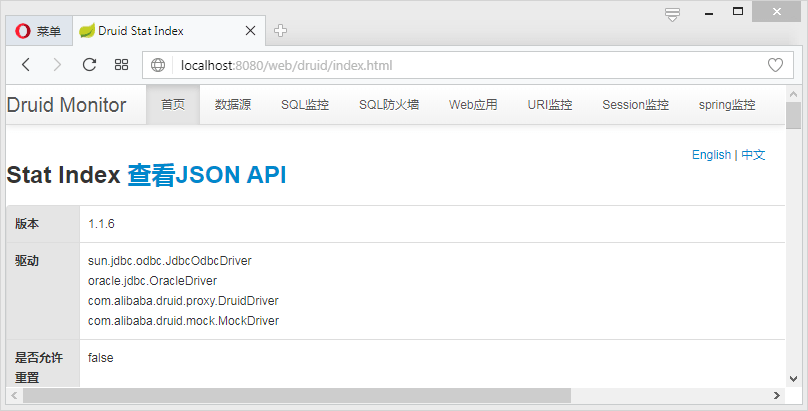Click the vertical scrollbar up arrow
The height and width of the screenshot is (411, 808).
click(794, 94)
